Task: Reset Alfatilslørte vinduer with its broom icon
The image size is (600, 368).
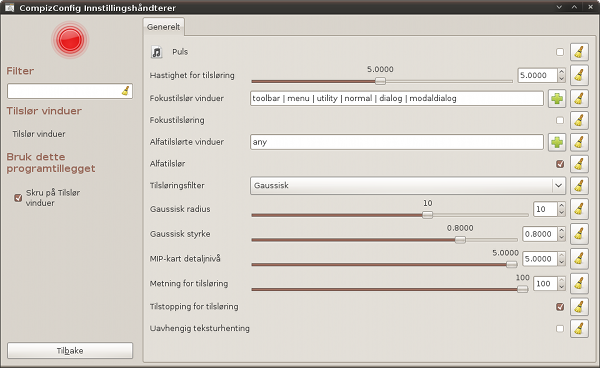Action: pos(579,142)
